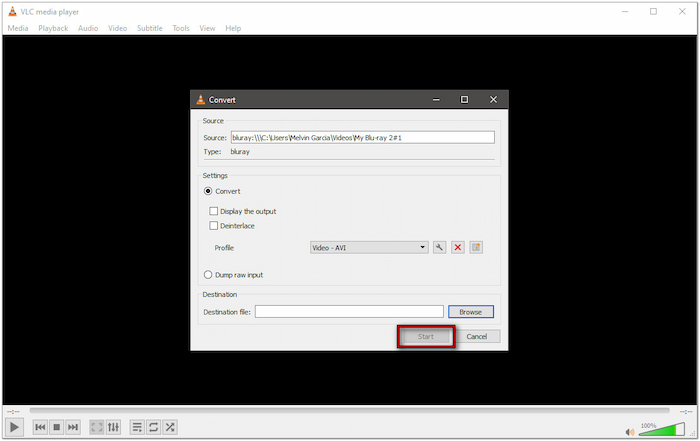
Task: Open the playlist view icon
Action: [x=137, y=427]
